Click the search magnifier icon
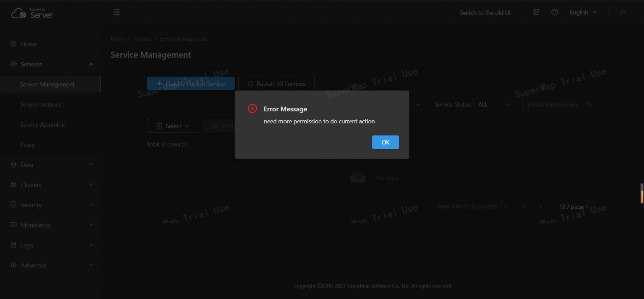The height and width of the screenshot is (299, 644). point(590,105)
